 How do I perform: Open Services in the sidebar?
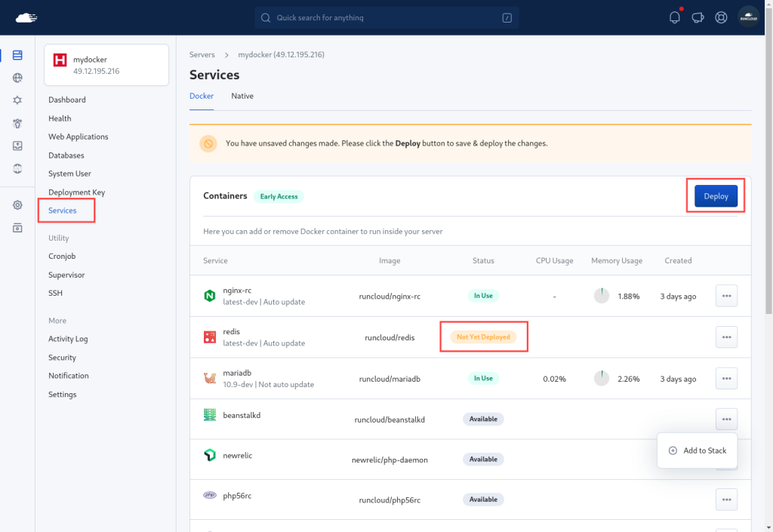coord(62,211)
